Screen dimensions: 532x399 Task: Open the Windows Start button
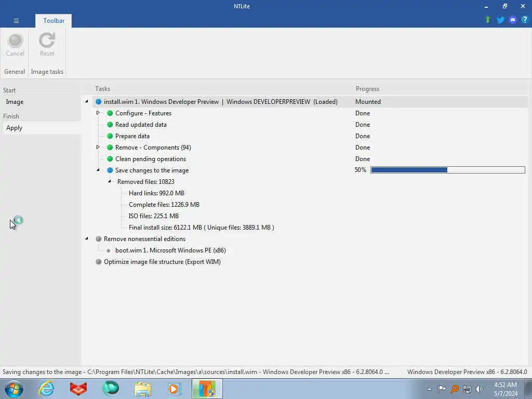(14, 389)
